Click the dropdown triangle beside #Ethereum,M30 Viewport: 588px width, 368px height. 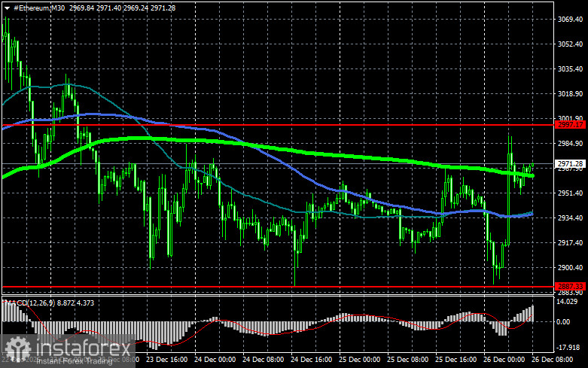[x=7, y=8]
